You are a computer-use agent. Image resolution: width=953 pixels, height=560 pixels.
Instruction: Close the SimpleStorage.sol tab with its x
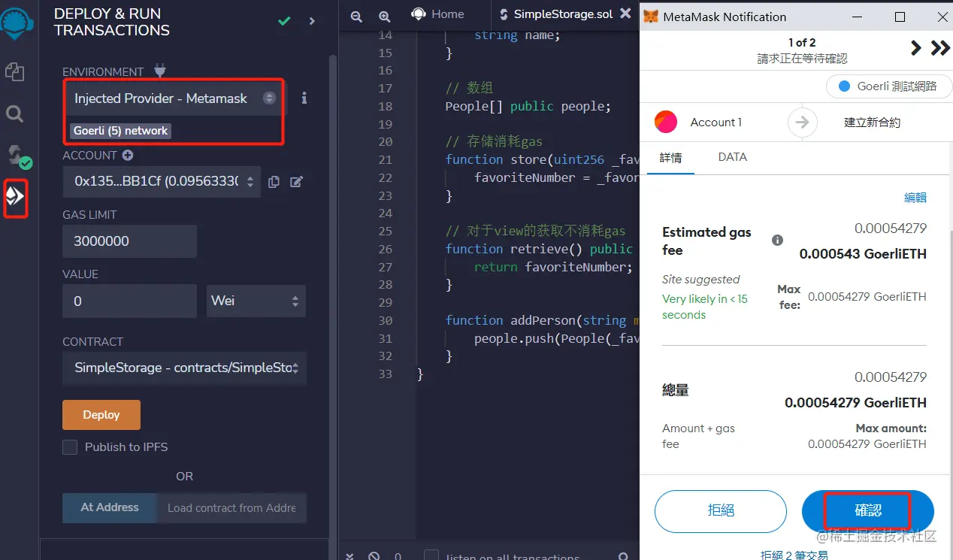[625, 14]
